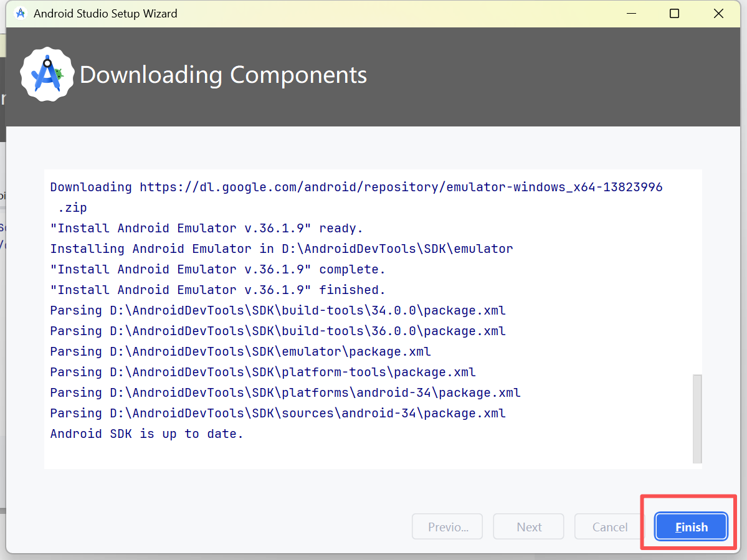This screenshot has height=560, width=747.
Task: Click the disabled Cancel button
Action: tap(609, 526)
